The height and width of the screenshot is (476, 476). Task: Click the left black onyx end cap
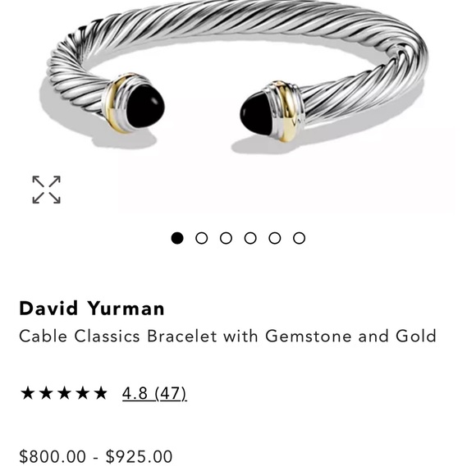tap(145, 106)
